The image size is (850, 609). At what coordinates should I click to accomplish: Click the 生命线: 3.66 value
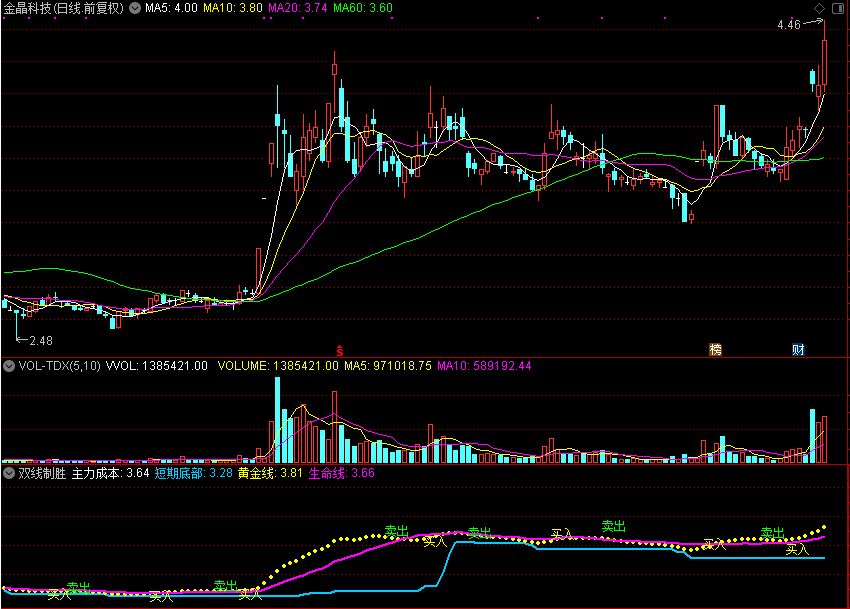tap(342, 473)
